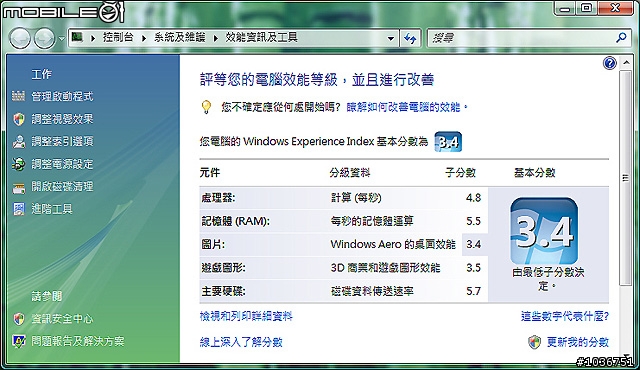Refresh the page with the refresh button
The image size is (640, 370).
click(410, 38)
